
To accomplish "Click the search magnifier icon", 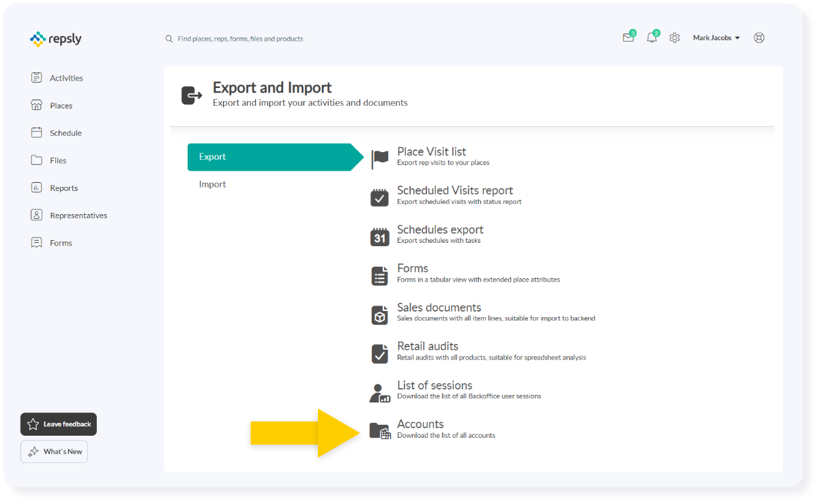I will tap(169, 39).
